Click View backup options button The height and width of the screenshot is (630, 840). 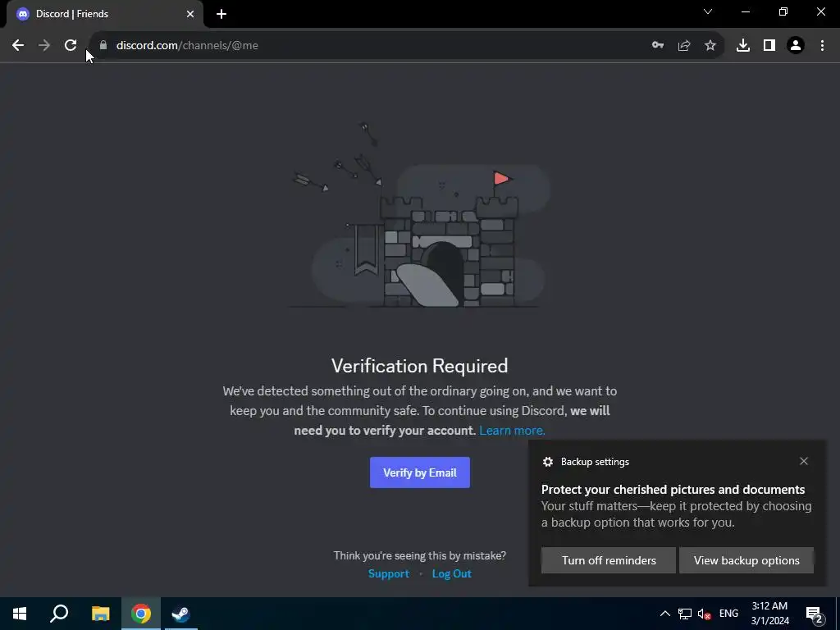coord(746,560)
